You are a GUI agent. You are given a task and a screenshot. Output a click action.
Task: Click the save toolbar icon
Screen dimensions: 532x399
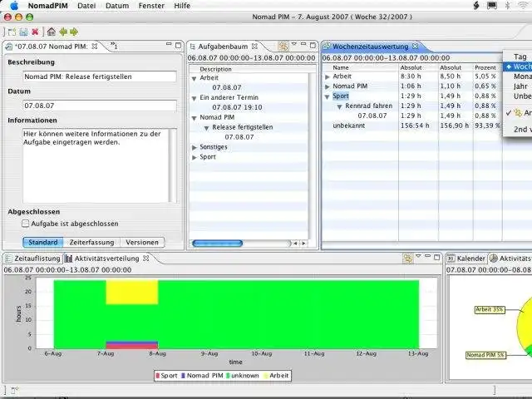click(23, 32)
